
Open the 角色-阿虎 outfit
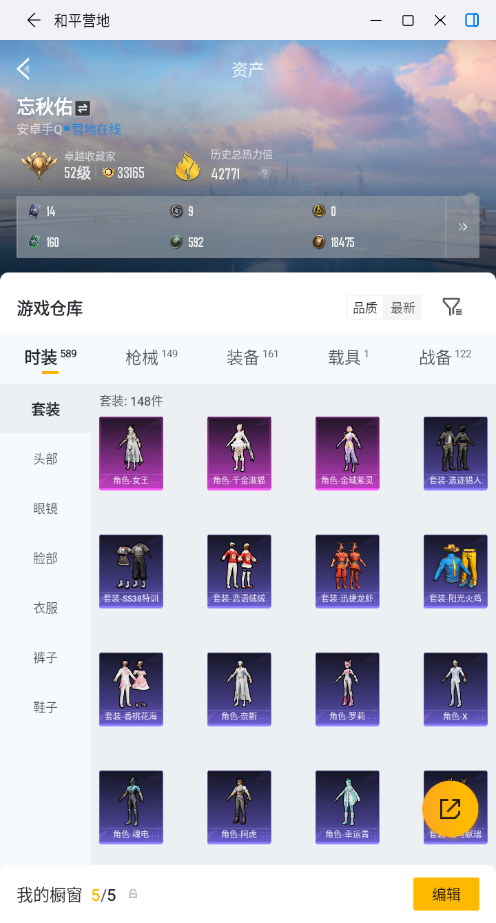pyautogui.click(x=239, y=808)
